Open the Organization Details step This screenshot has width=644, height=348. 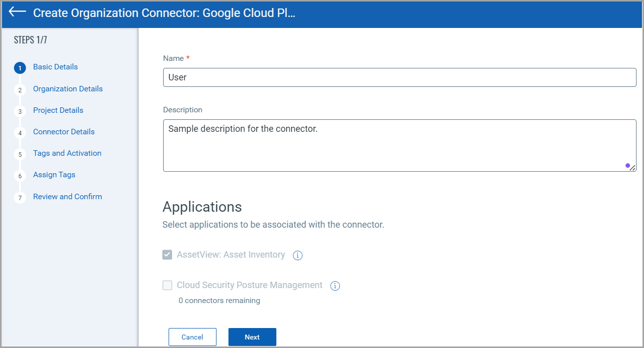[x=68, y=89]
